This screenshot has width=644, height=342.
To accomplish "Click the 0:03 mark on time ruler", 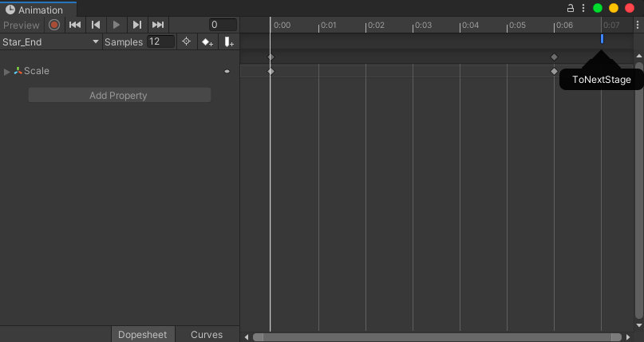I will (x=423, y=25).
